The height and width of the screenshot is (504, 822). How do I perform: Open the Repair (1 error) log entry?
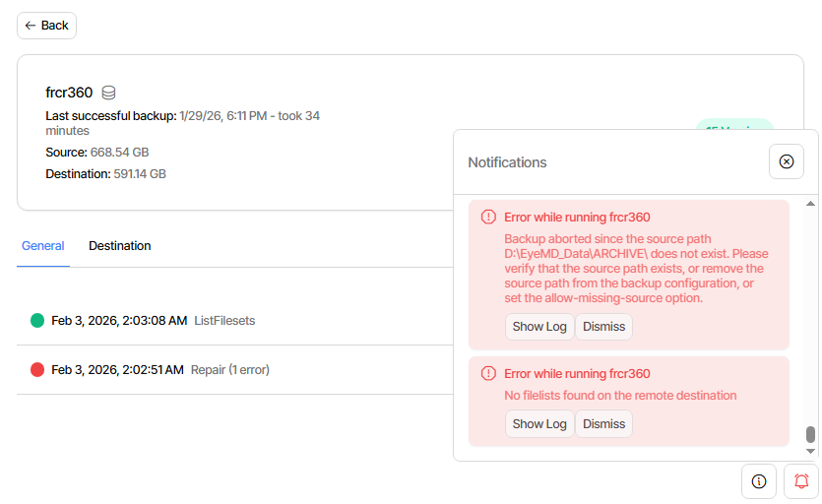(229, 370)
